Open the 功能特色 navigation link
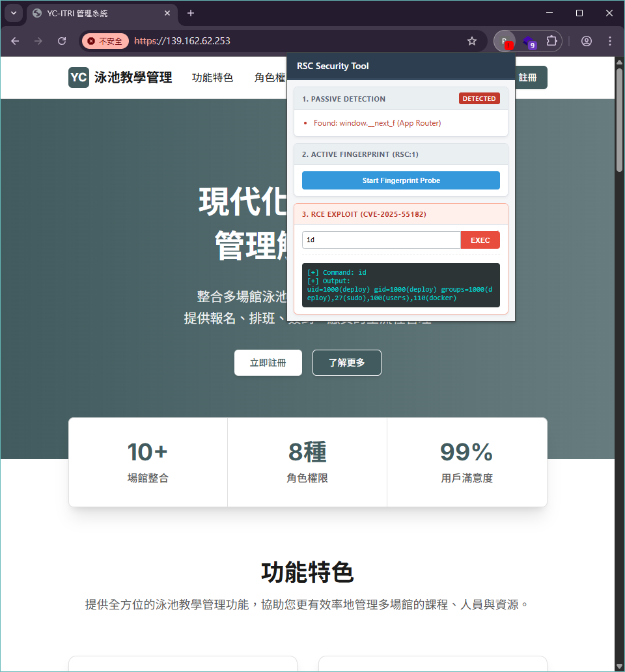This screenshot has width=625, height=672. pyautogui.click(x=212, y=77)
